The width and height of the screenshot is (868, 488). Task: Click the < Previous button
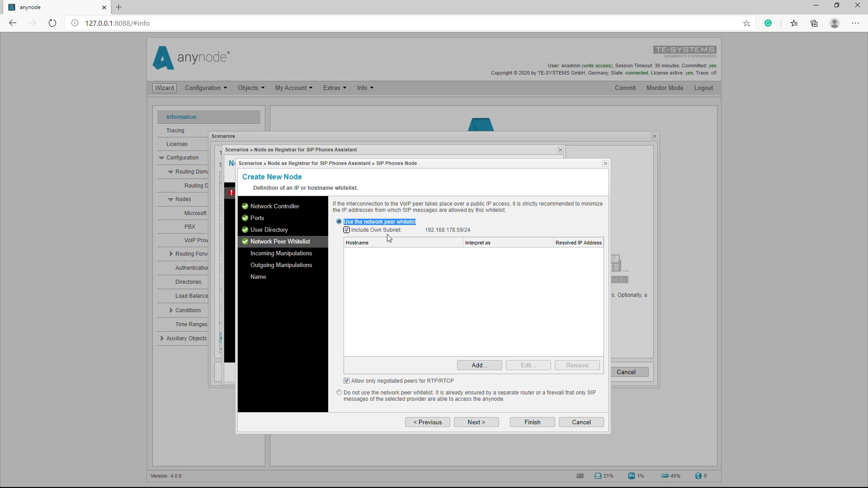(x=427, y=422)
